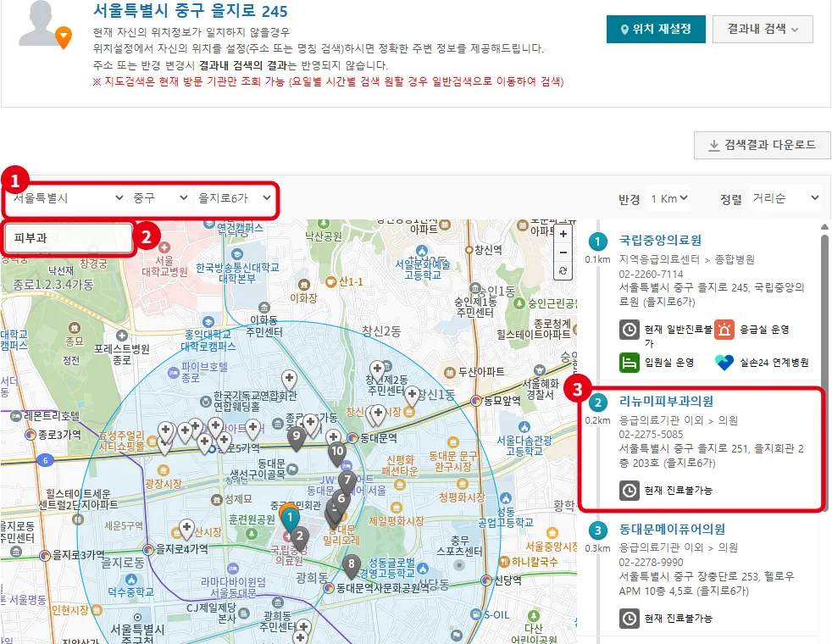Open the 을지로6가 neighborhood dropdown
832x644 pixels.
click(234, 198)
